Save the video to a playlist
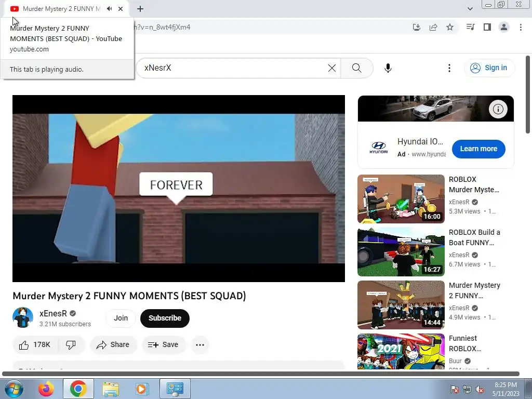Image resolution: width=532 pixels, height=399 pixels. click(x=164, y=345)
